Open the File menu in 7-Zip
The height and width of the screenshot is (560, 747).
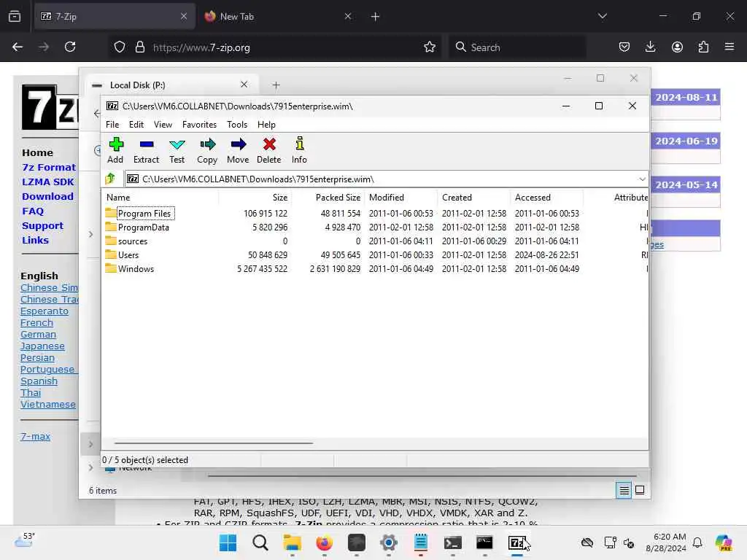pos(112,124)
